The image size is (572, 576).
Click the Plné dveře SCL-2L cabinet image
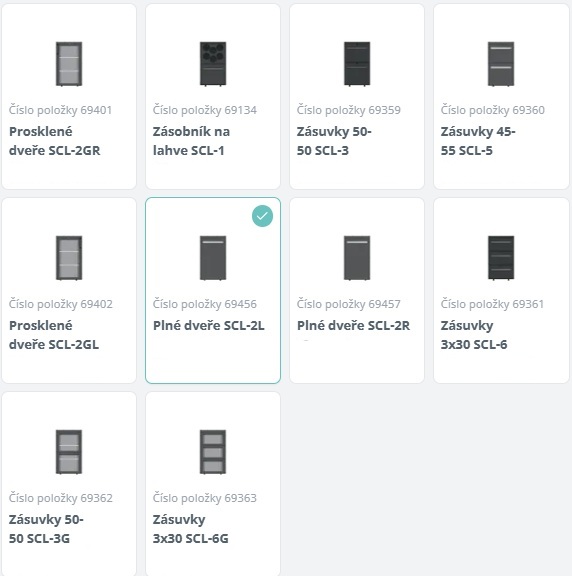(213, 258)
